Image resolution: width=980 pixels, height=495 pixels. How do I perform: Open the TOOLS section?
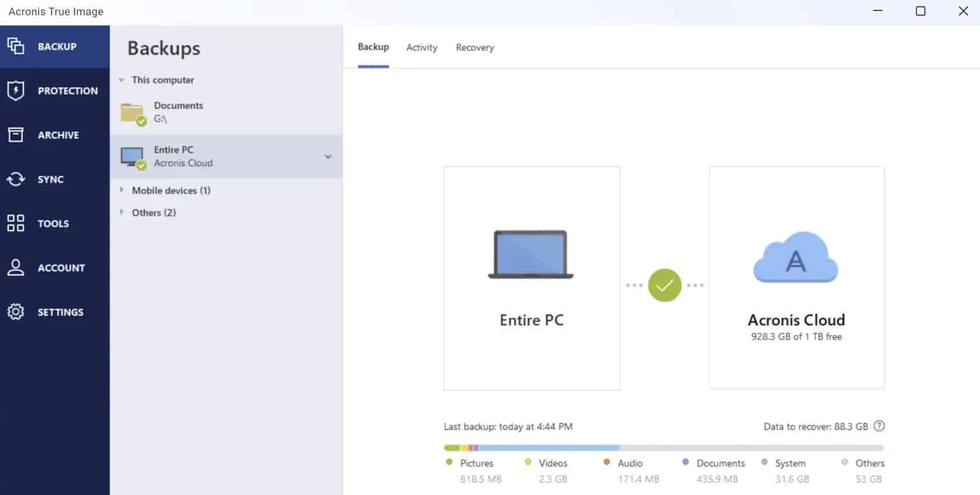coord(55,224)
